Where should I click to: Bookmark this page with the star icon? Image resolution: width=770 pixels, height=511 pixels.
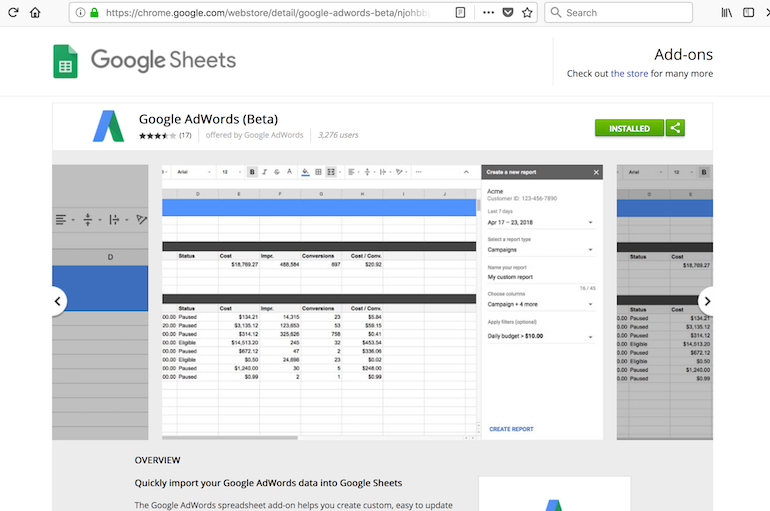click(x=527, y=12)
